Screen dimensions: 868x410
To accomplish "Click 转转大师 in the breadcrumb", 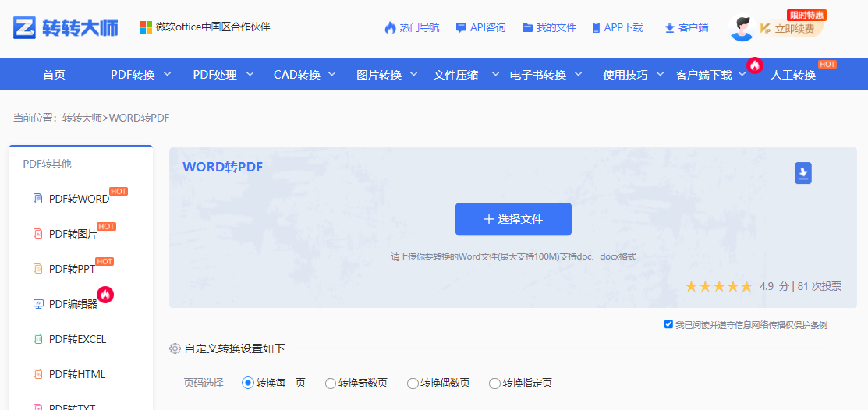I will [82, 118].
